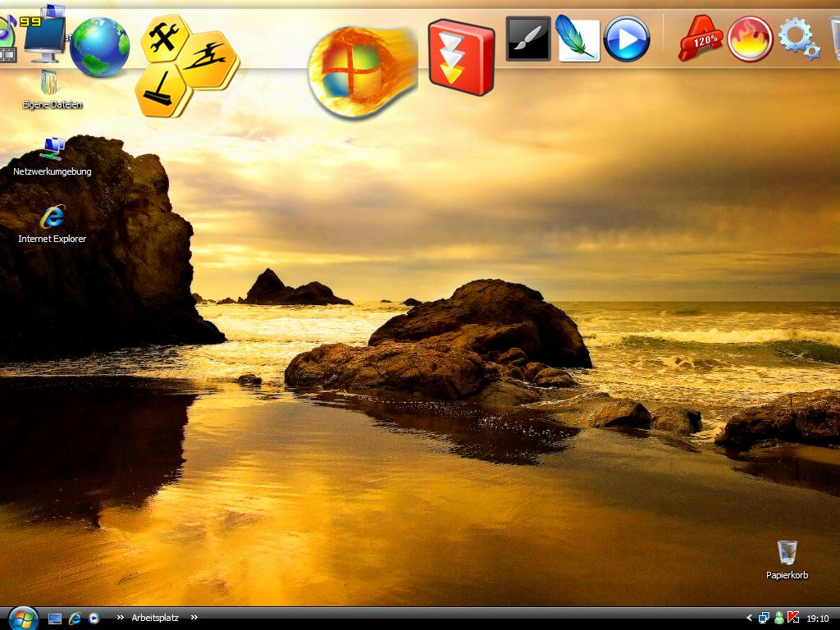Open the monitor icon in the dock
The image size is (840, 630).
[x=44, y=40]
